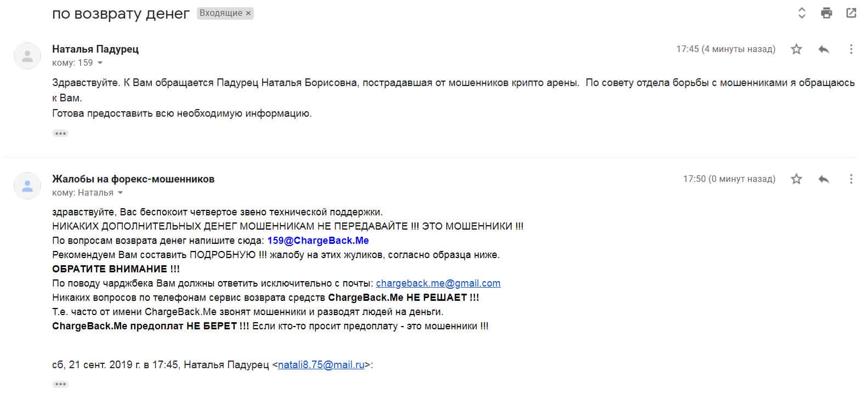Open the conversation in a new window
Image resolution: width=868 pixels, height=400 pixels.
(x=851, y=13)
